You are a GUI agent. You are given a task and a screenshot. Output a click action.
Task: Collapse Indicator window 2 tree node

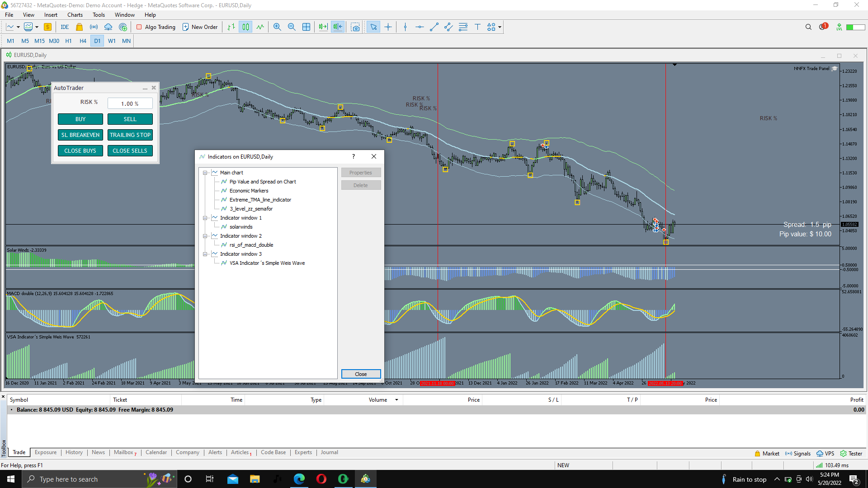(x=205, y=236)
